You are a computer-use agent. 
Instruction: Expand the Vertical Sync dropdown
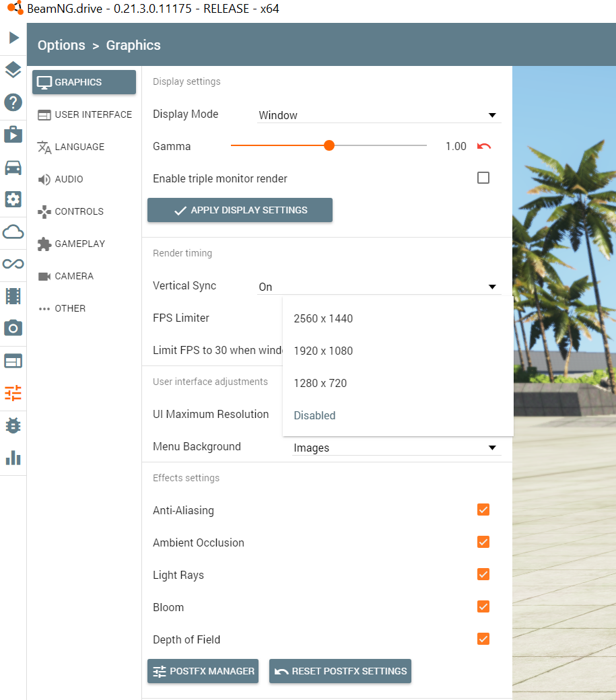point(379,287)
